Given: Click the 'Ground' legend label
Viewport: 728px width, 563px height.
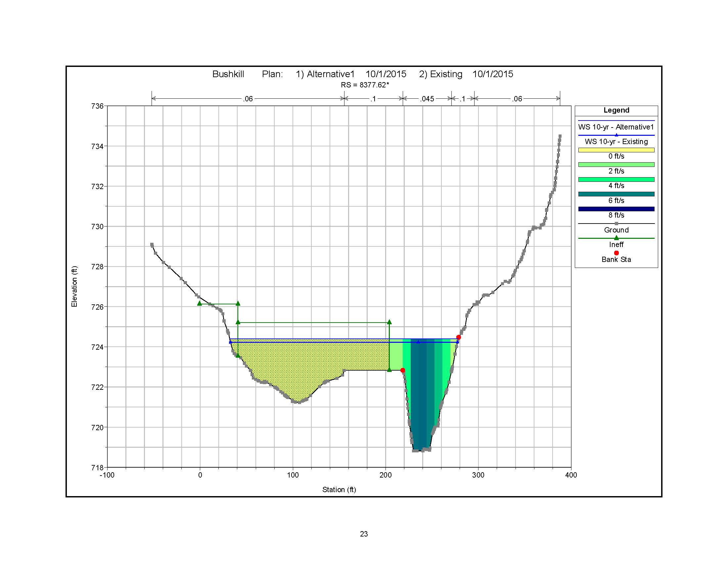Looking at the screenshot, I should (616, 230).
